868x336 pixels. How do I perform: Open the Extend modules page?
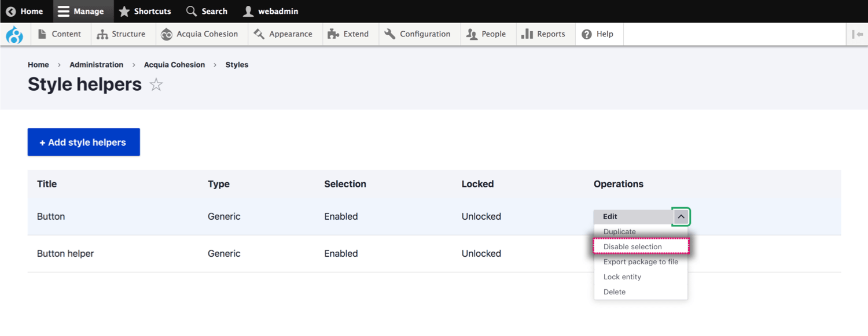pyautogui.click(x=348, y=34)
